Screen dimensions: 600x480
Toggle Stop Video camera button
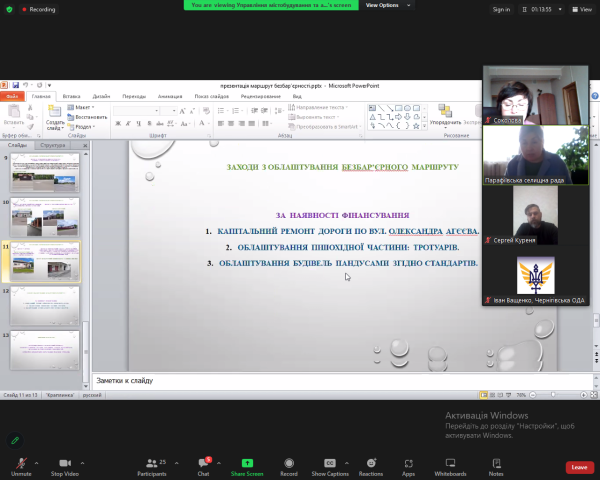click(65, 464)
